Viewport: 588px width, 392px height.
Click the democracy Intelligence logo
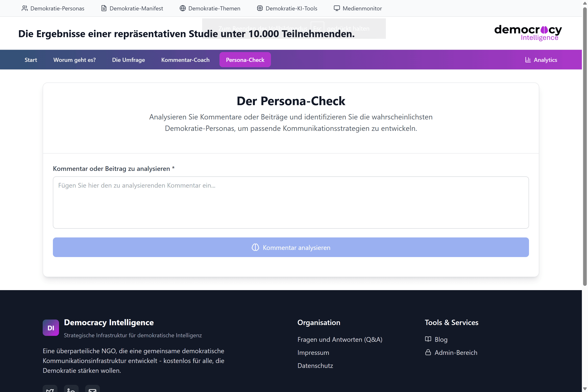(528, 33)
